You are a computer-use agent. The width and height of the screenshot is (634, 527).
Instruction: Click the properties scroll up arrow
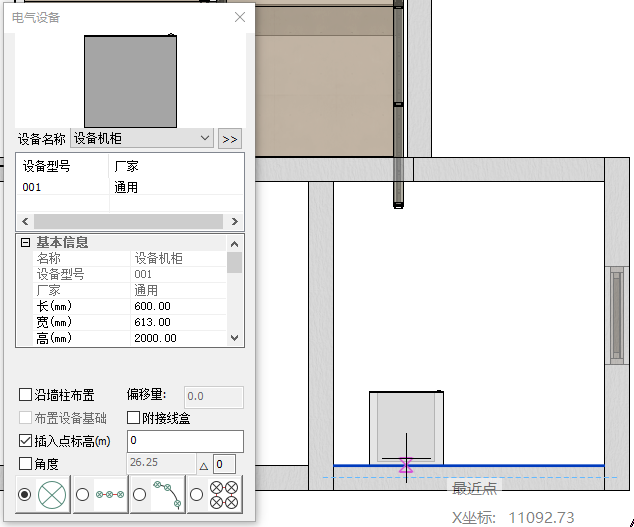point(235,244)
